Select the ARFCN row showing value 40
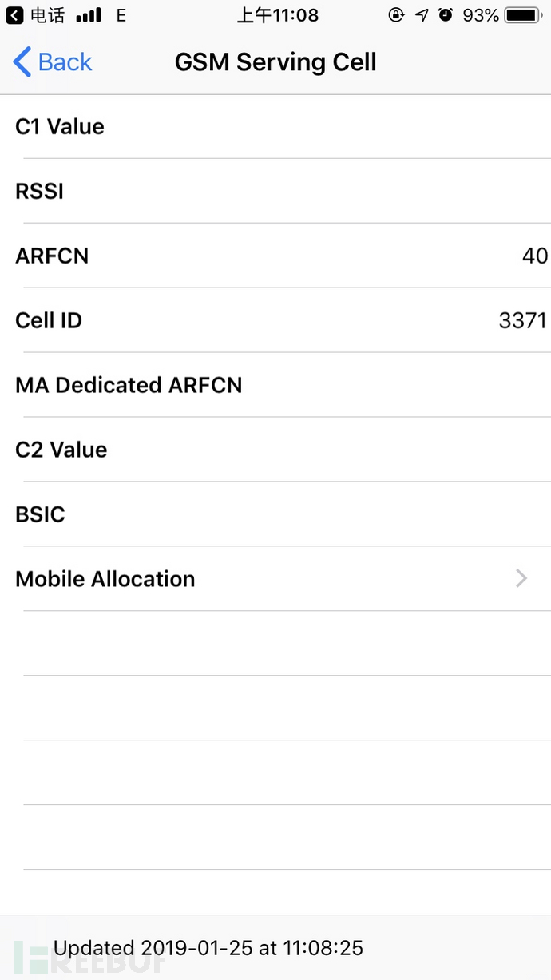This screenshot has width=551, height=980. pyautogui.click(x=275, y=256)
